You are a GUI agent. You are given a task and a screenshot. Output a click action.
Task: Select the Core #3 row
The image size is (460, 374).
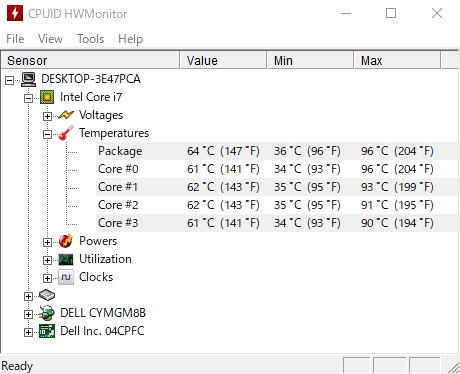277,223
